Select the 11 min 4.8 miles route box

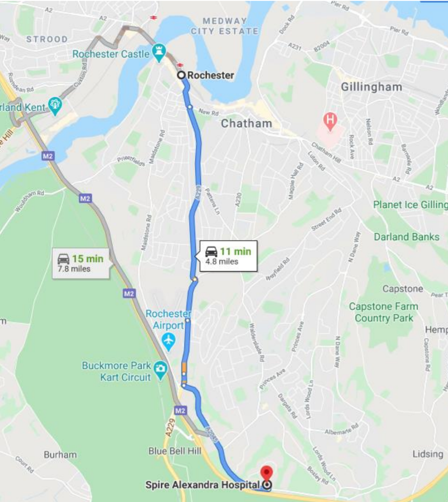(x=228, y=256)
